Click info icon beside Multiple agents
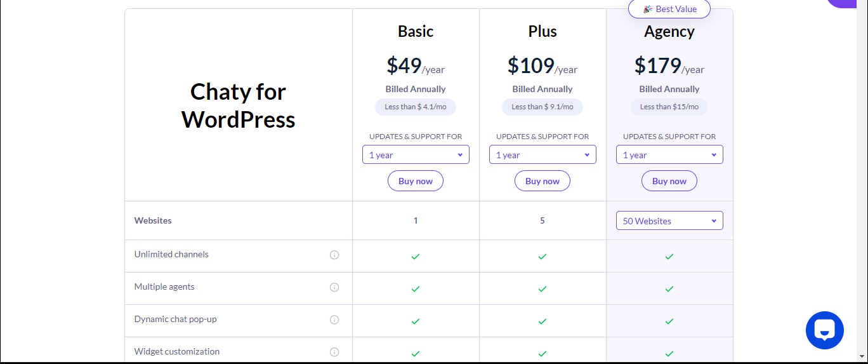The height and width of the screenshot is (364, 868). pyautogui.click(x=334, y=287)
